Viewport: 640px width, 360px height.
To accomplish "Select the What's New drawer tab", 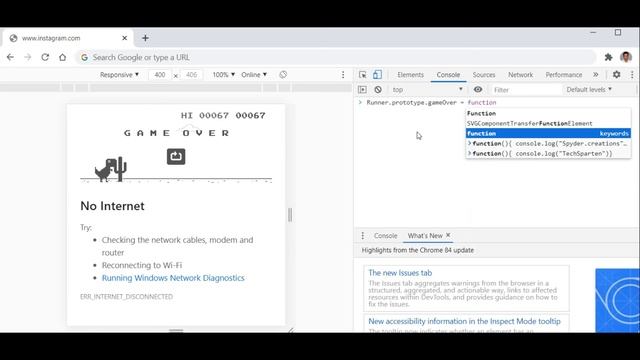I will pos(425,236).
